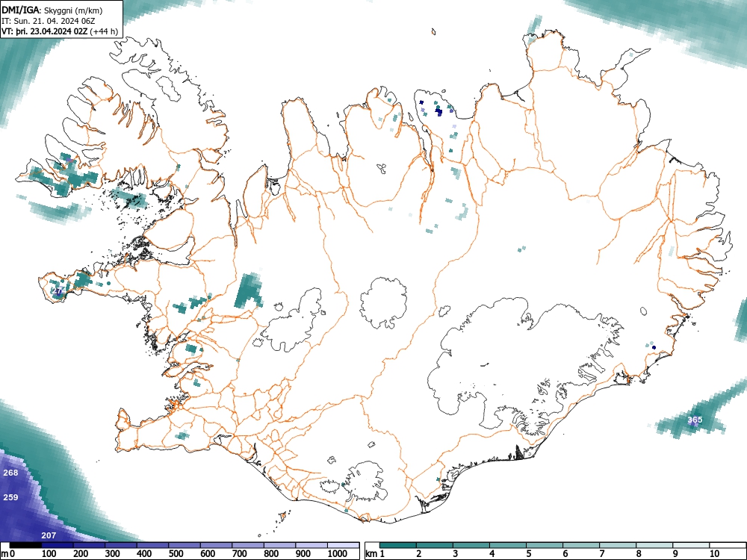Click the 9–10 km white legend swatch
Image resolution: width=747 pixels, height=560 pixels.
click(x=691, y=545)
